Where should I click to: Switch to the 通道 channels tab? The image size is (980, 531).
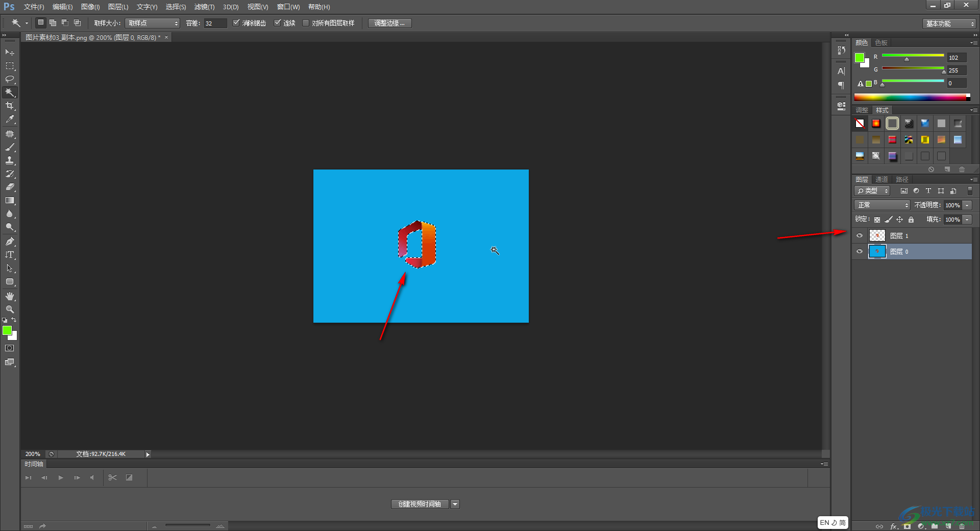pyautogui.click(x=881, y=179)
